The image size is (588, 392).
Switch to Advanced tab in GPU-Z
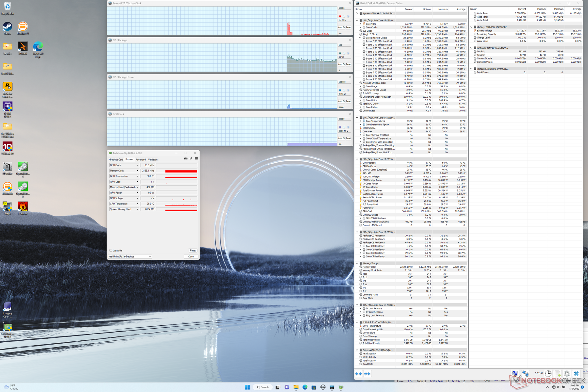[141, 160]
